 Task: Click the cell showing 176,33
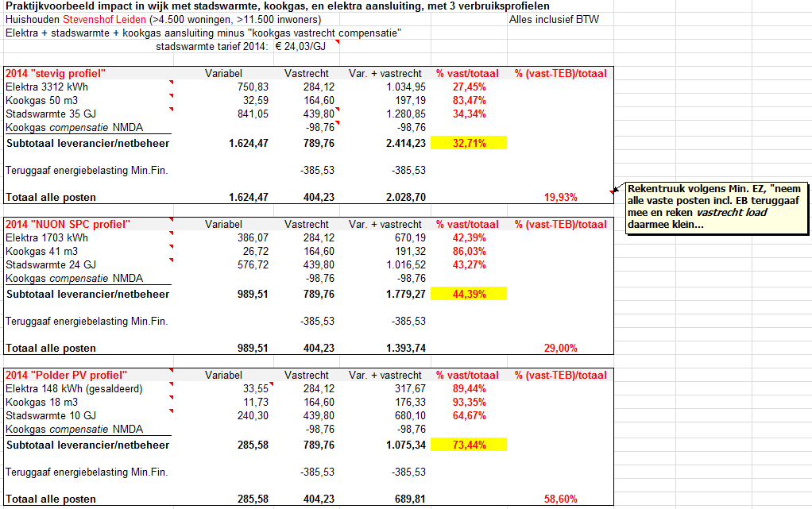(410, 402)
